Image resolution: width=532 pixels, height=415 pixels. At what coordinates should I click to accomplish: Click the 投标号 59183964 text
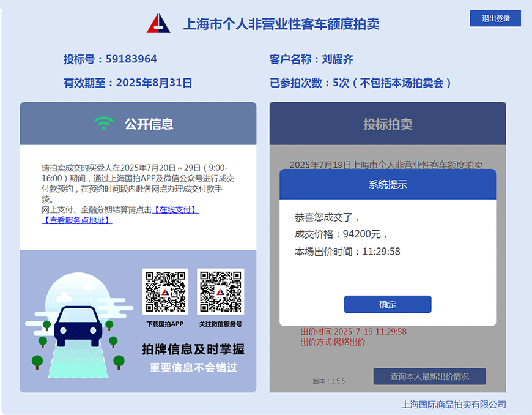coord(110,59)
